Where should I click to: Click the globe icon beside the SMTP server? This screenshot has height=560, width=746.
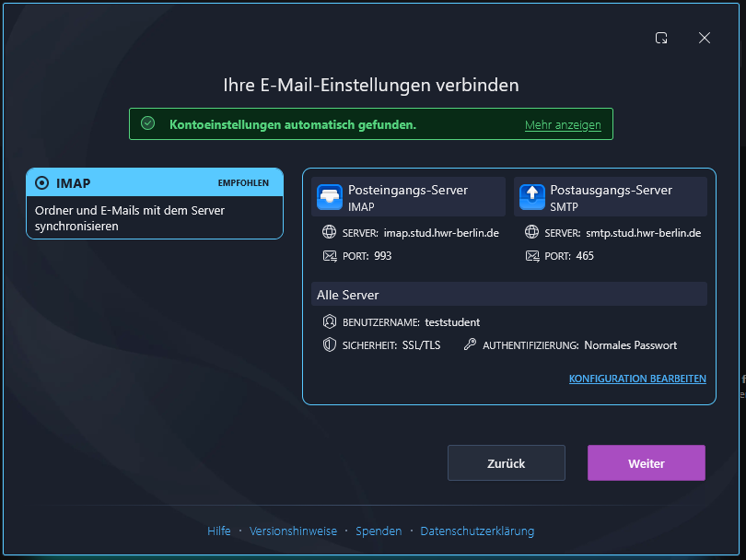532,232
